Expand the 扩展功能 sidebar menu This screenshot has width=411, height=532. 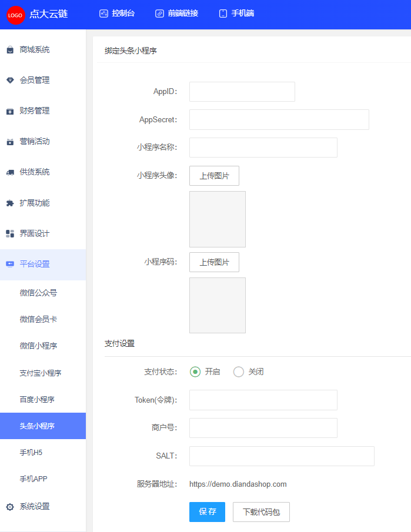(x=43, y=203)
